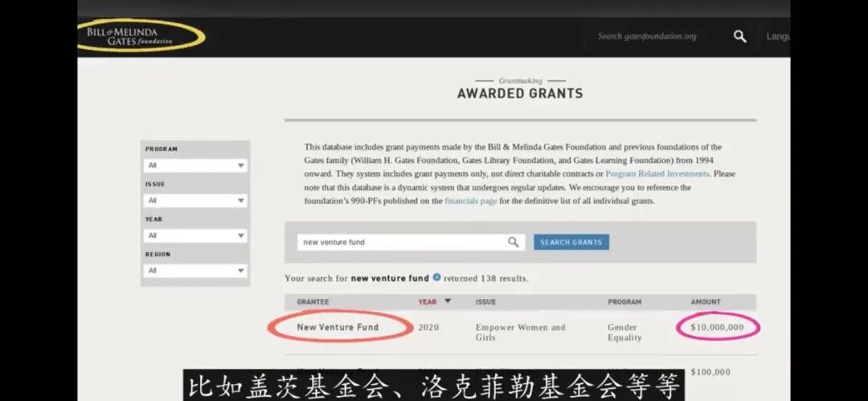Click the magnifier inside the grants search box
This screenshot has height=401, width=868.
[x=513, y=242]
